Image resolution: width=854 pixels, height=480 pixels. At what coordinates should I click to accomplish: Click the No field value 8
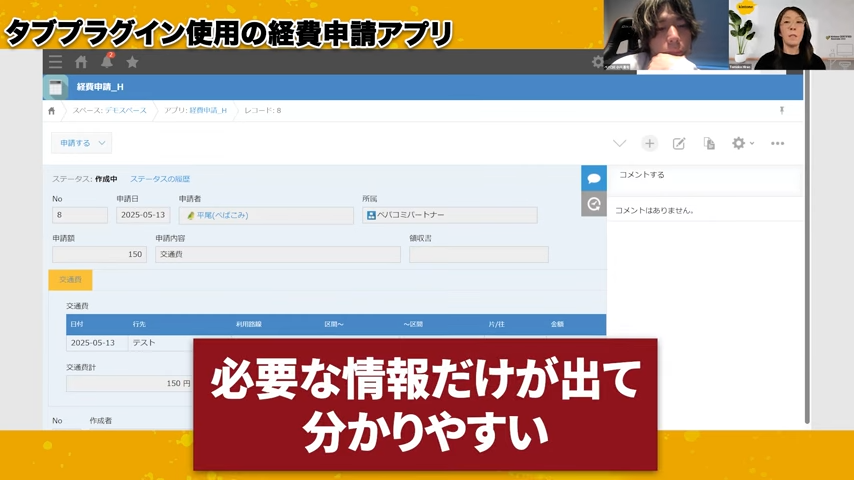pos(80,215)
